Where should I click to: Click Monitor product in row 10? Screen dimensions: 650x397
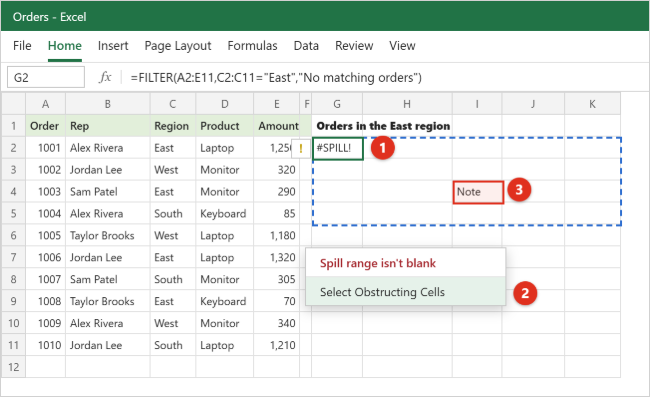(x=225, y=323)
